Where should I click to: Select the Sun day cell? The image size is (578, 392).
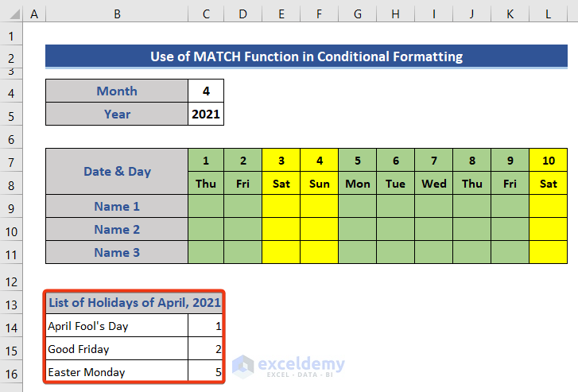[x=319, y=184]
